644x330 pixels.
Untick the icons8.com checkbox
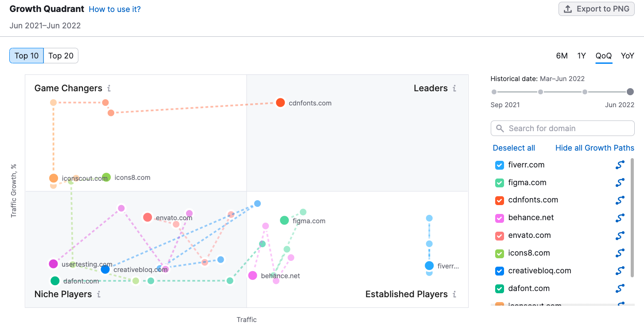click(499, 253)
